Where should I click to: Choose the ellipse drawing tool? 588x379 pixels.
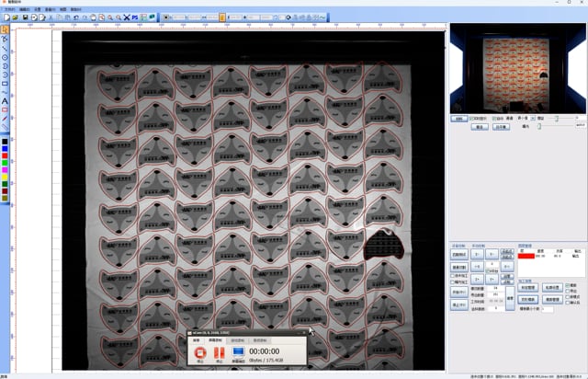click(x=5, y=57)
